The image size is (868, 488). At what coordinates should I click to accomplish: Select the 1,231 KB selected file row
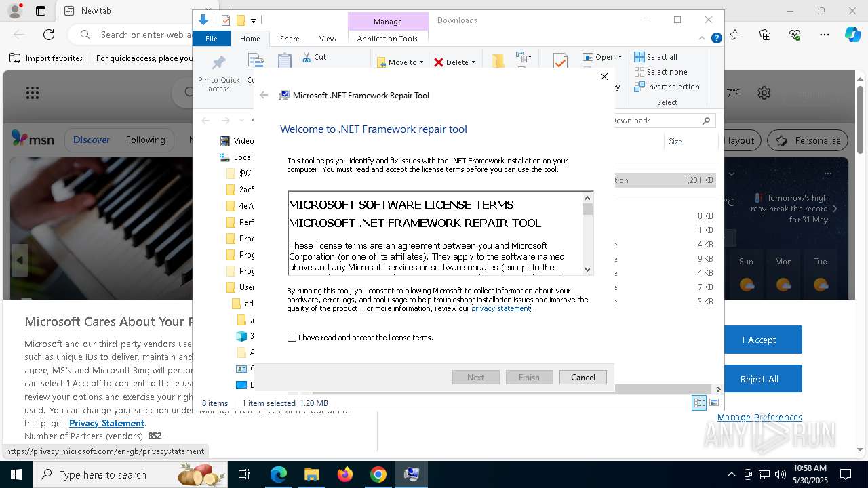[665, 180]
